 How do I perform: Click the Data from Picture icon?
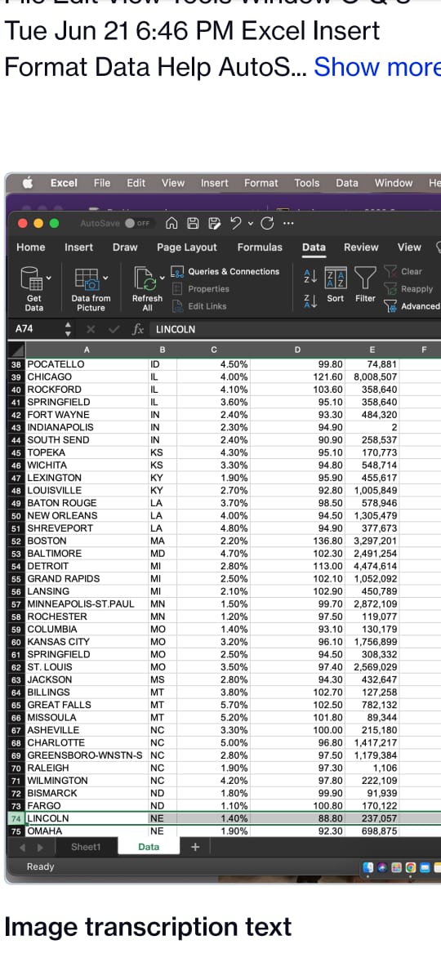(87, 278)
